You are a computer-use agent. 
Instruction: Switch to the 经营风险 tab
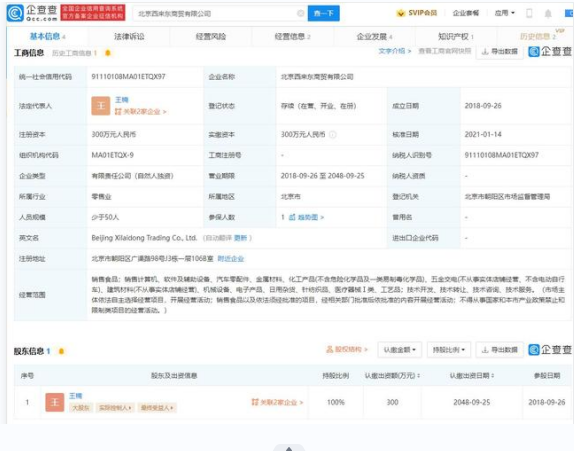(211, 36)
